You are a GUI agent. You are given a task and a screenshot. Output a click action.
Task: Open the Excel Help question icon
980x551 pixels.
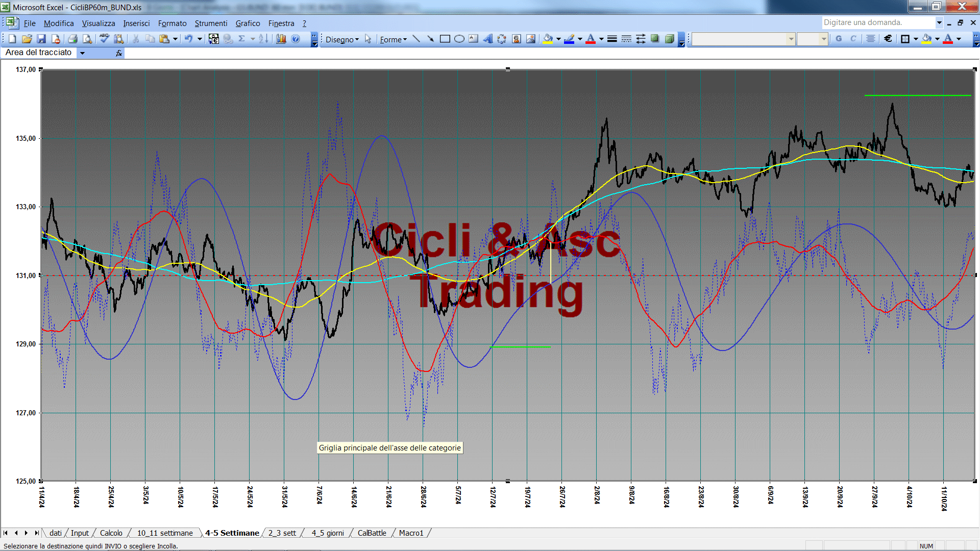coord(296,39)
